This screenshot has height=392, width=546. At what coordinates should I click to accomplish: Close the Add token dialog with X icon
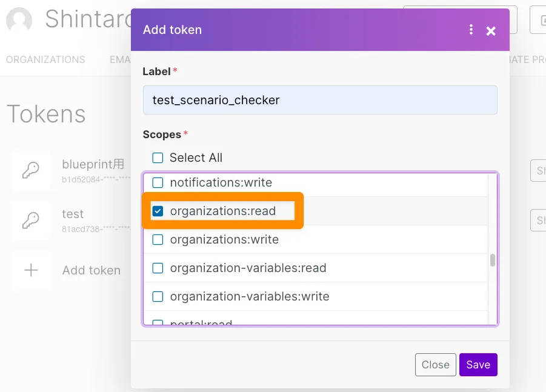(x=491, y=30)
